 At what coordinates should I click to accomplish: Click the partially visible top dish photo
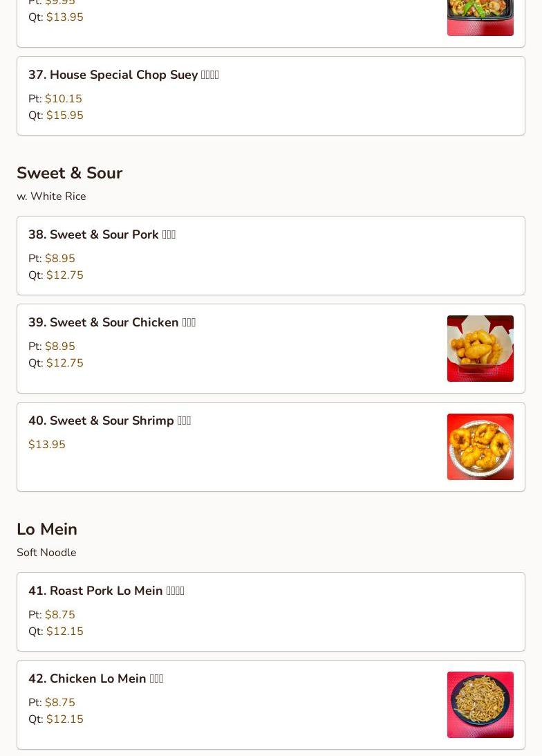click(480, 17)
